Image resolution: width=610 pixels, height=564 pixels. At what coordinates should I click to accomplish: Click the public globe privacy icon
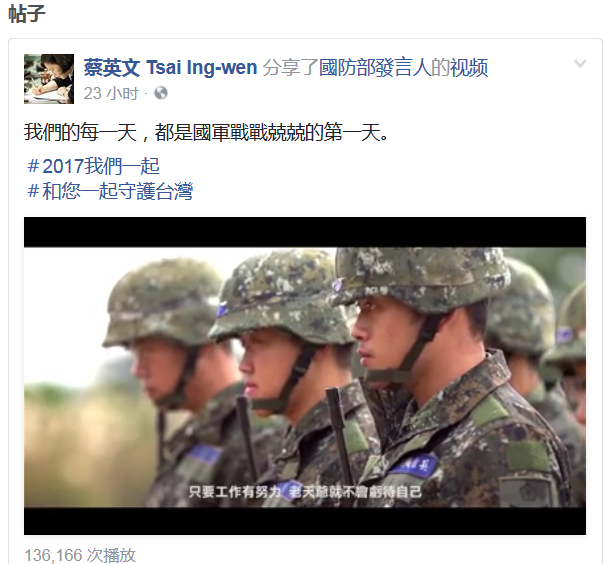[161, 93]
